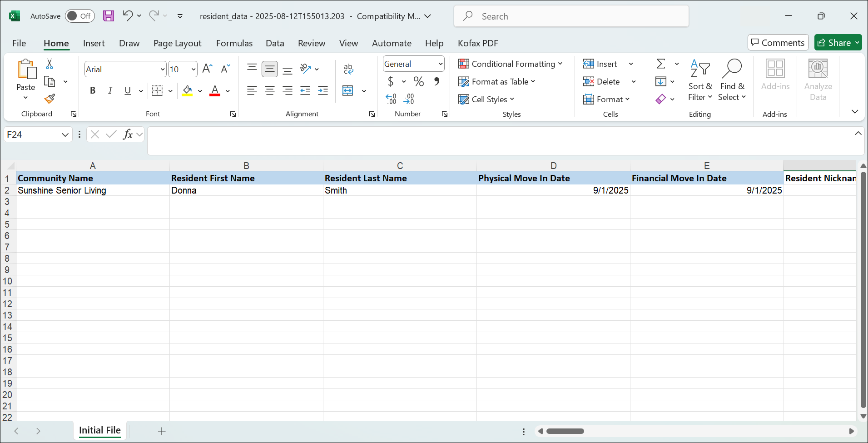The width and height of the screenshot is (868, 443).
Task: Apply bold formatting
Action: click(92, 90)
